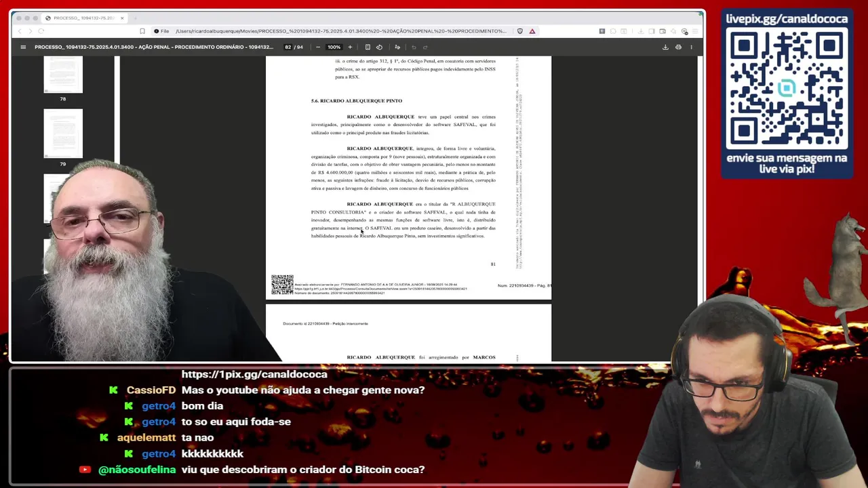Screen dimensions: 868x488
Task: Open the page 79 thumbnail
Action: 63,134
